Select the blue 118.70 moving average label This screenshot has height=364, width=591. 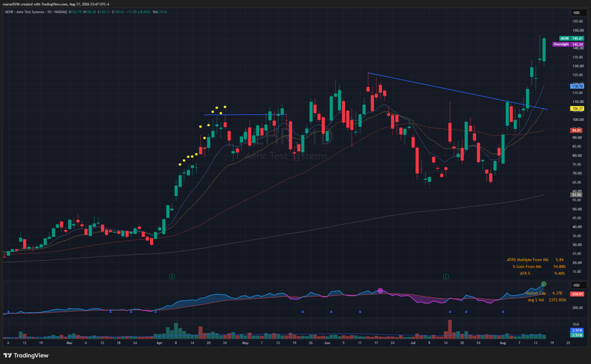(x=577, y=86)
